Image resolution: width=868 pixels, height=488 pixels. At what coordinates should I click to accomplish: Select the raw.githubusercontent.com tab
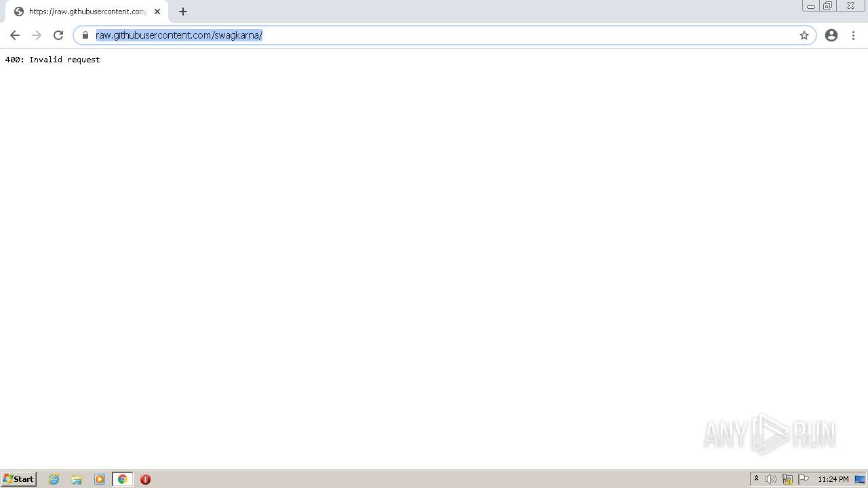coord(87,12)
